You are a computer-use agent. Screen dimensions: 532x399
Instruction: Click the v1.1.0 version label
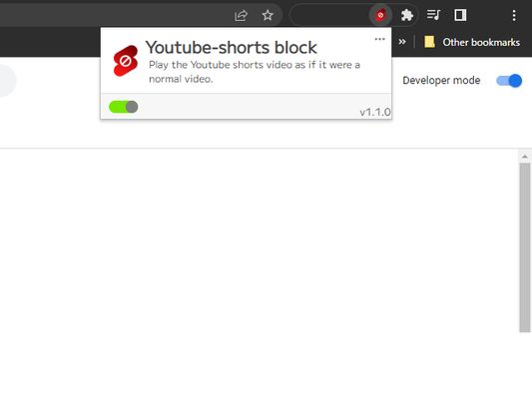click(x=375, y=112)
